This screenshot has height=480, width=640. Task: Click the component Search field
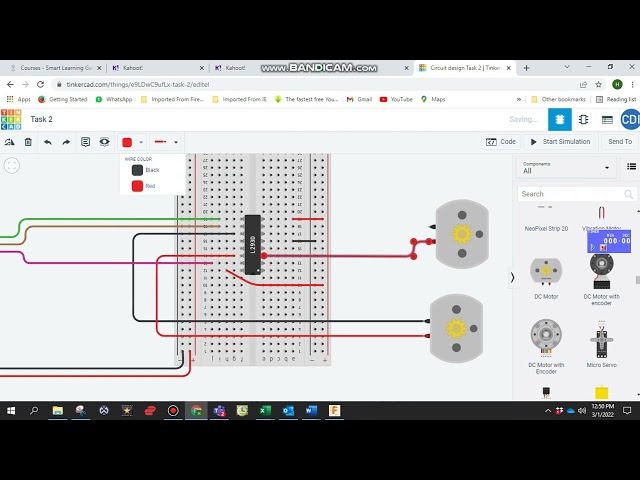pos(576,194)
